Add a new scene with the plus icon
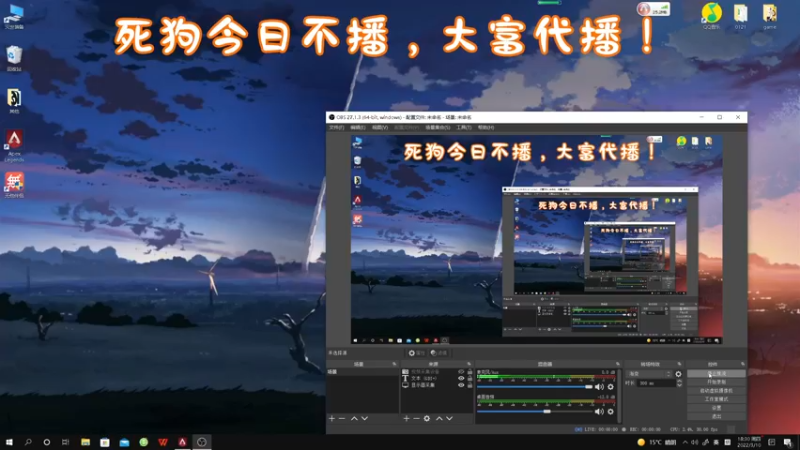 (332, 418)
